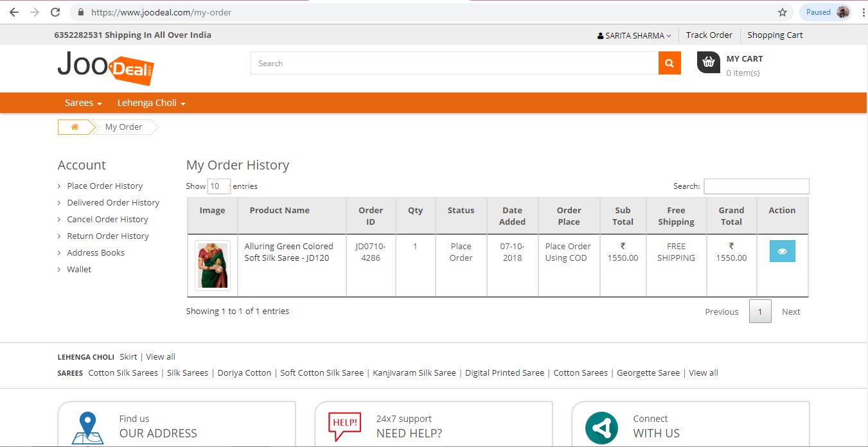868x447 pixels.
Task: Click Skirt link in Lehenga Choli footer
Action: point(128,356)
